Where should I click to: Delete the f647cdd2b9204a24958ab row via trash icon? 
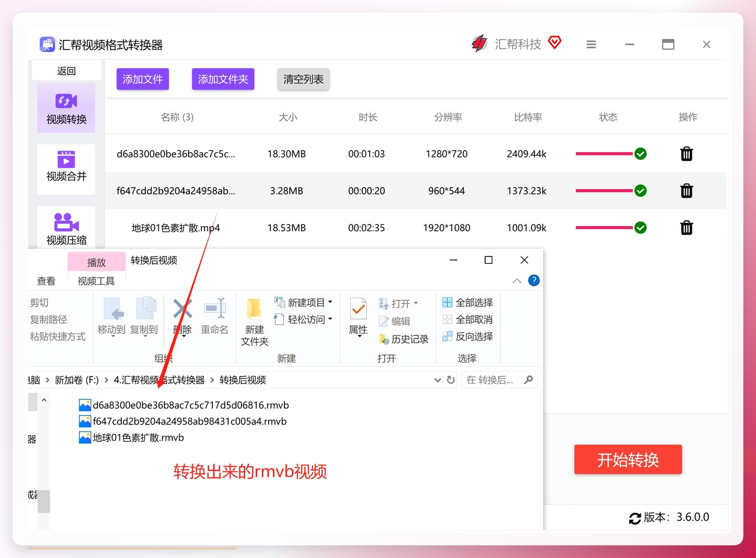686,191
